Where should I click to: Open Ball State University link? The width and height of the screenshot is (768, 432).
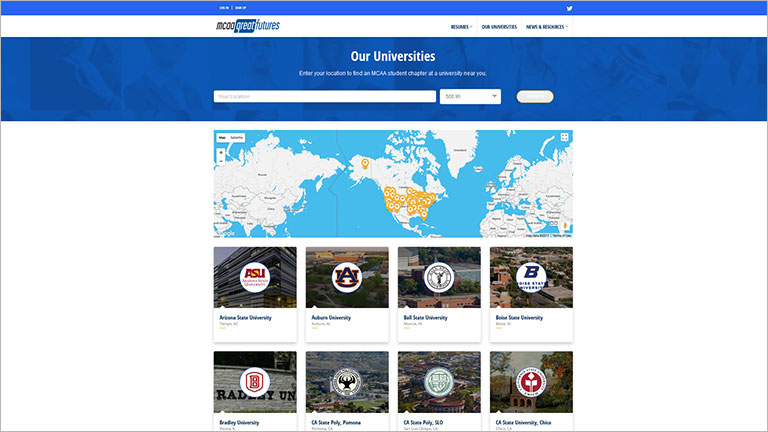pyautogui.click(x=426, y=317)
